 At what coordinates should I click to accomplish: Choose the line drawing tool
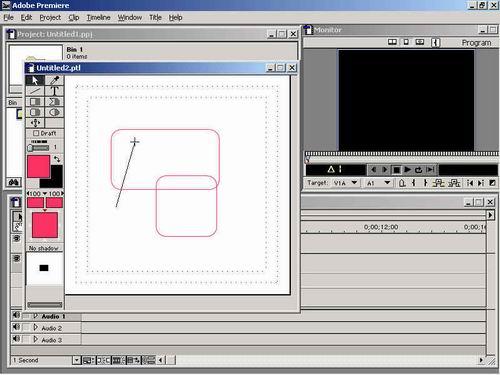coord(35,91)
